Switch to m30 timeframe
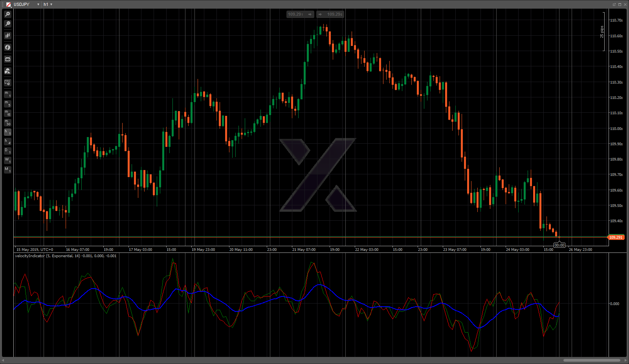The height and width of the screenshot is (364, 629). (7, 123)
